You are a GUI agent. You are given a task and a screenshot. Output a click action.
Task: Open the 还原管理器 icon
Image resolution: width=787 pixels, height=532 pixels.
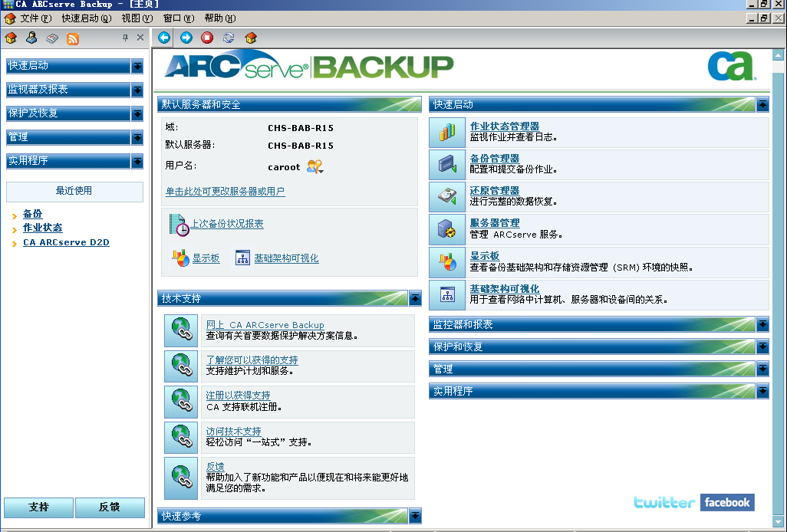pos(447,196)
